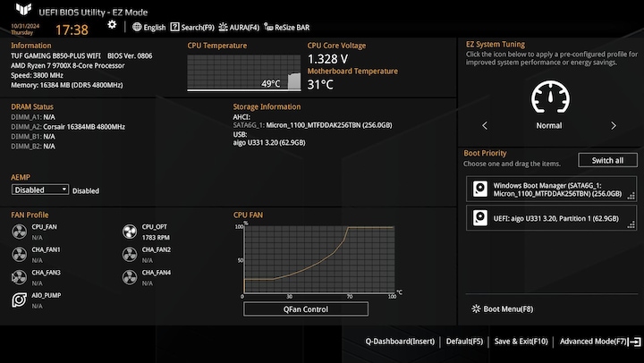Viewport: 644px width, 363px height.
Task: Open Boot Menu(F8)
Action: pyautogui.click(x=503, y=308)
